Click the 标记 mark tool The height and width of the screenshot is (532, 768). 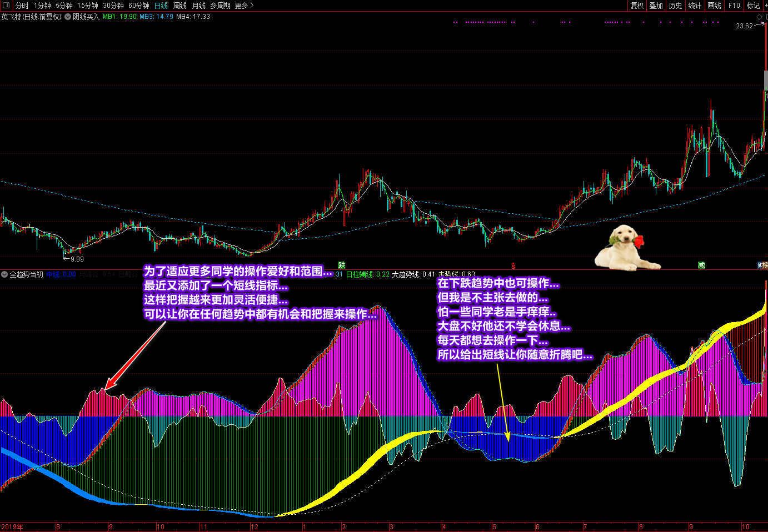[753, 6]
